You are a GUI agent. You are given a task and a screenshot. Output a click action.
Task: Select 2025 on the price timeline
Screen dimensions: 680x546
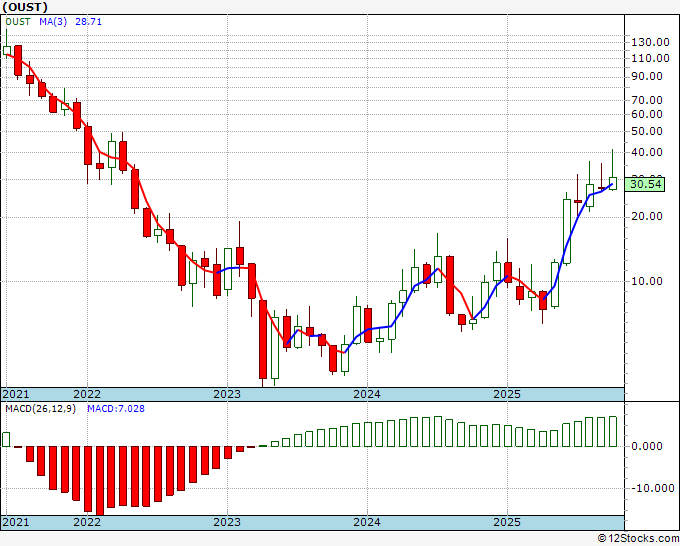pyautogui.click(x=507, y=394)
